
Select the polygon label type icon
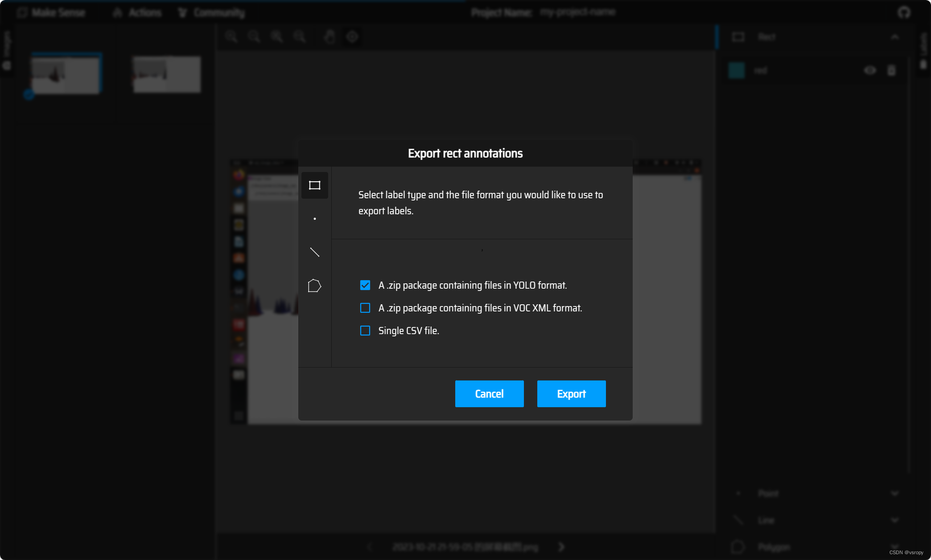click(x=314, y=286)
